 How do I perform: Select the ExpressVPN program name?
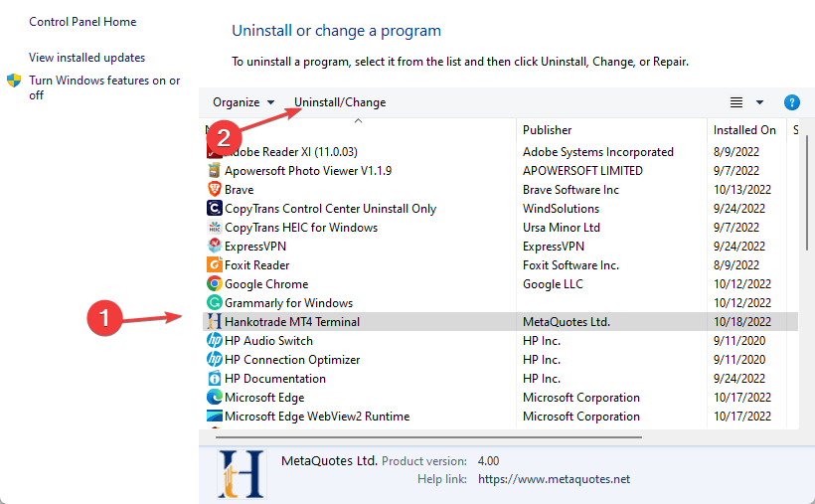pos(255,246)
